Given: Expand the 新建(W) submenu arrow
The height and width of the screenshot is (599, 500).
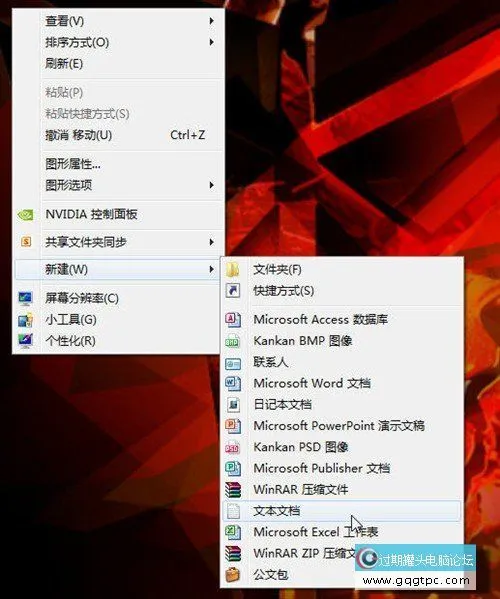Looking at the screenshot, I should [211, 270].
